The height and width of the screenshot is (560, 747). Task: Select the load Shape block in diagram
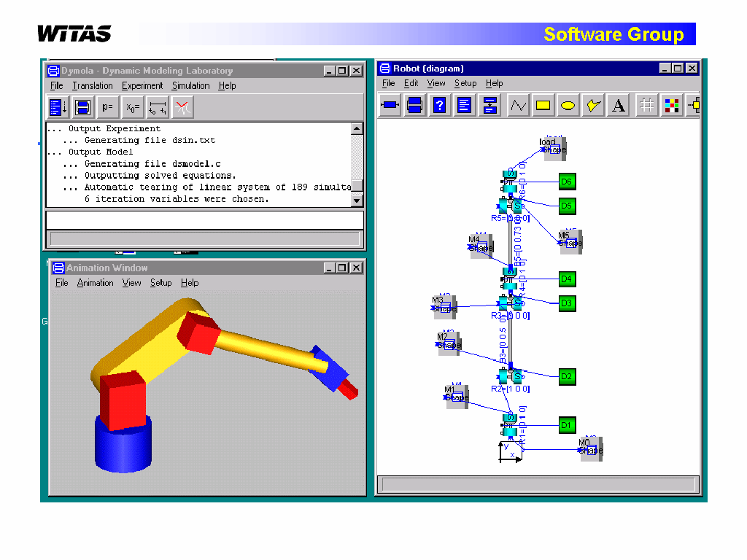tap(554, 149)
